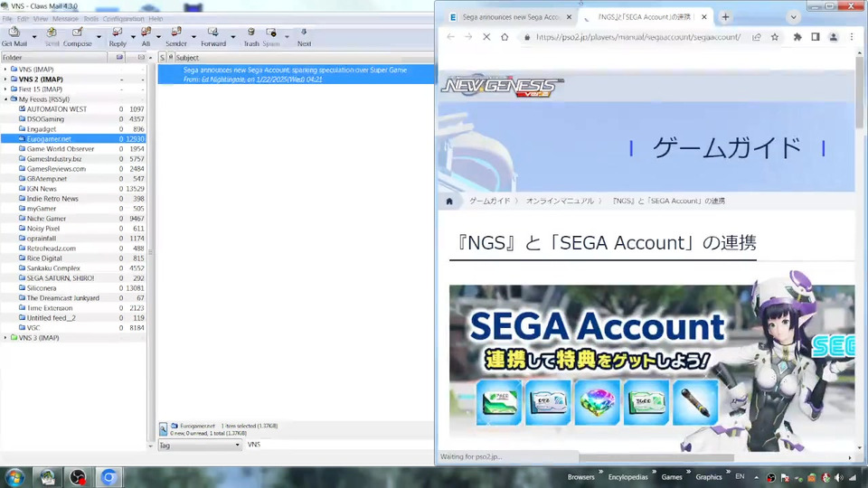
Task: Open browser Extensions puzzle icon
Action: coord(797,37)
